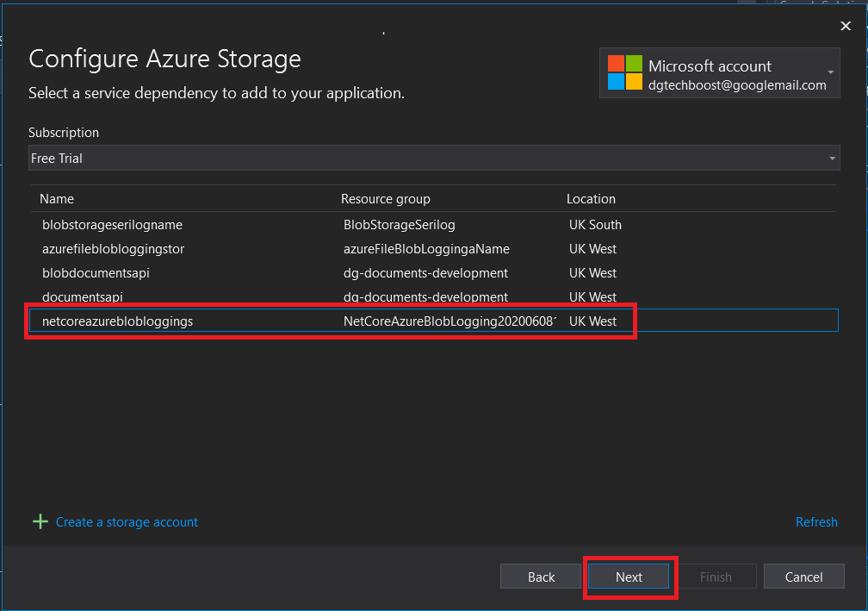Select the blobstorageserilogname storage account
The image size is (868, 611).
pos(112,225)
